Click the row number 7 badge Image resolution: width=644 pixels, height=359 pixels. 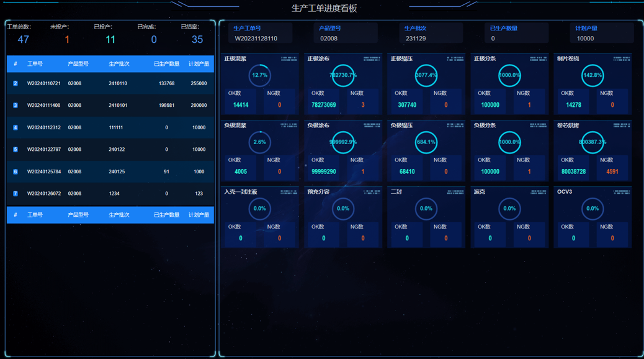point(16,194)
